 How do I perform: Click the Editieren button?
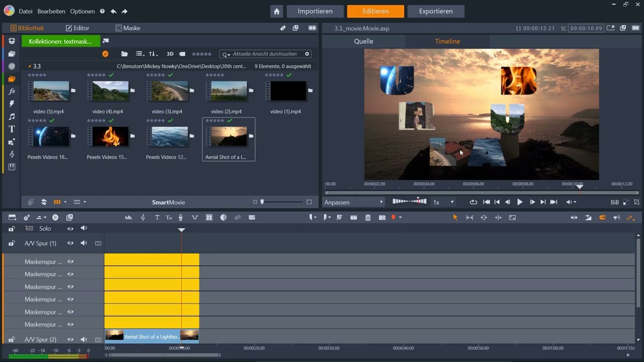click(375, 11)
